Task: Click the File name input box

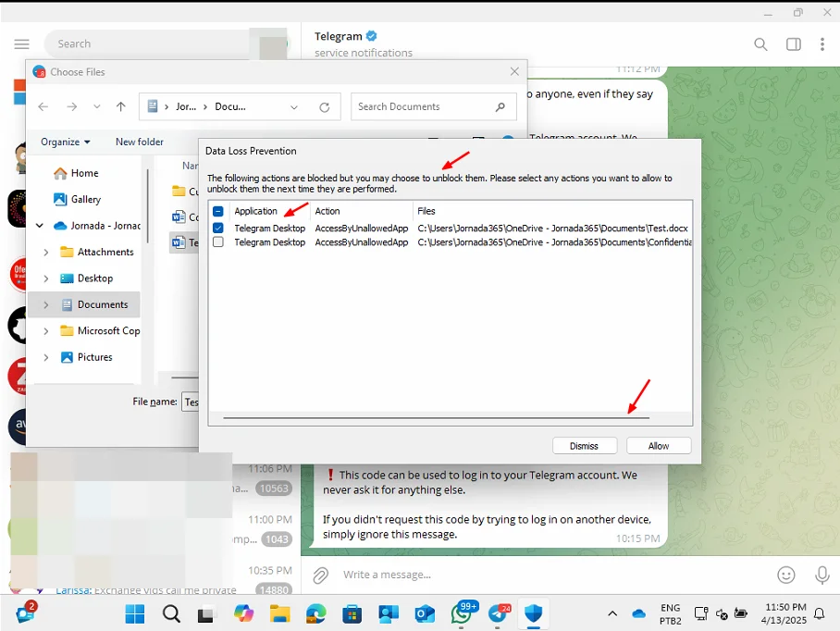Action: 191,402
